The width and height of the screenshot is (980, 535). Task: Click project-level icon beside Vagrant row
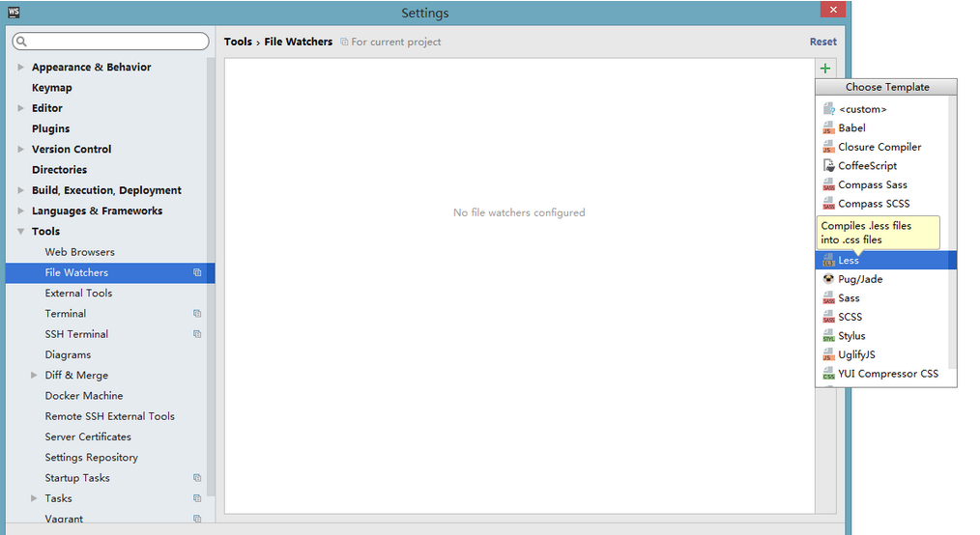pos(197,519)
